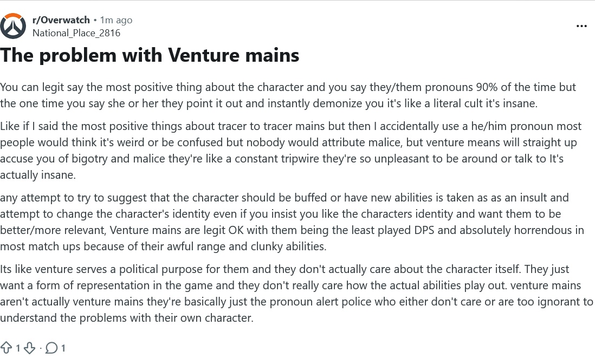Click the paragraph starting "any attempt to try"

click(292, 222)
